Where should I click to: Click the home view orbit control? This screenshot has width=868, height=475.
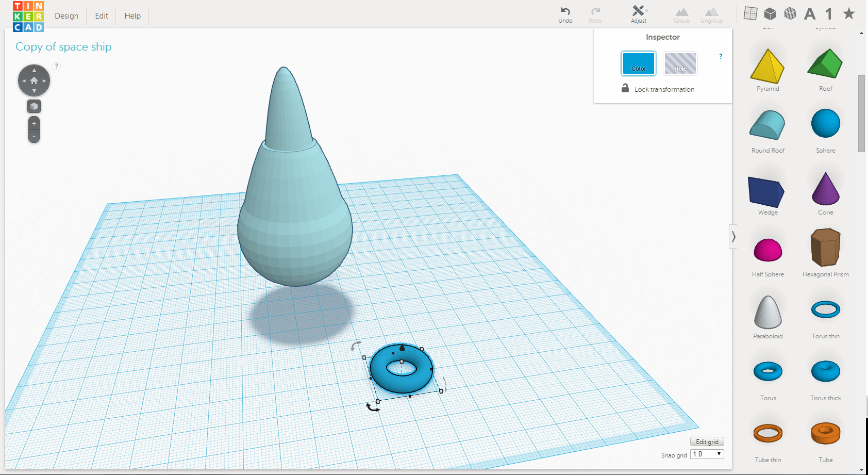(34, 80)
